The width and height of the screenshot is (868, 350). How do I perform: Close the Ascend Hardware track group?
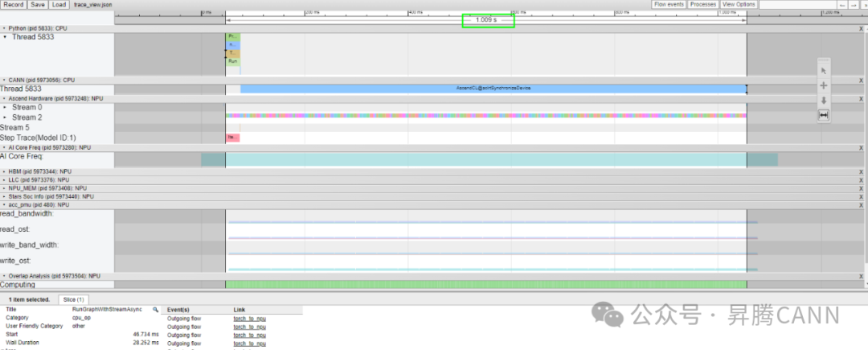point(862,99)
